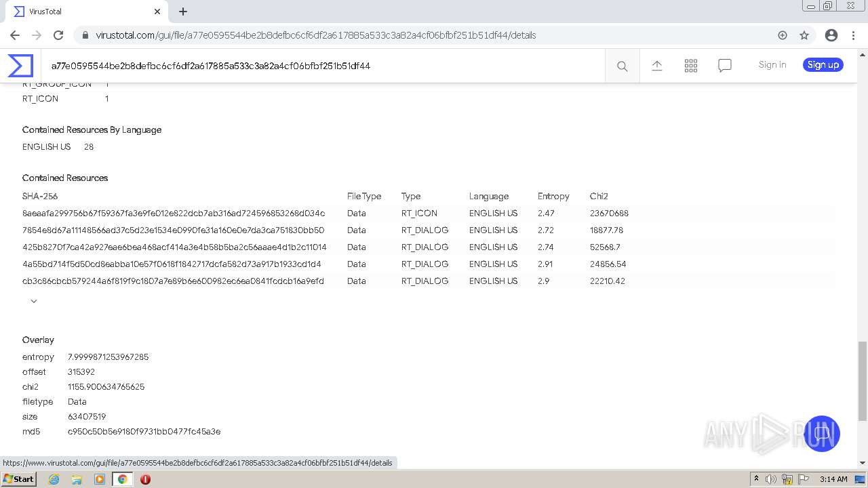Click the search magnifier icon

click(x=622, y=66)
